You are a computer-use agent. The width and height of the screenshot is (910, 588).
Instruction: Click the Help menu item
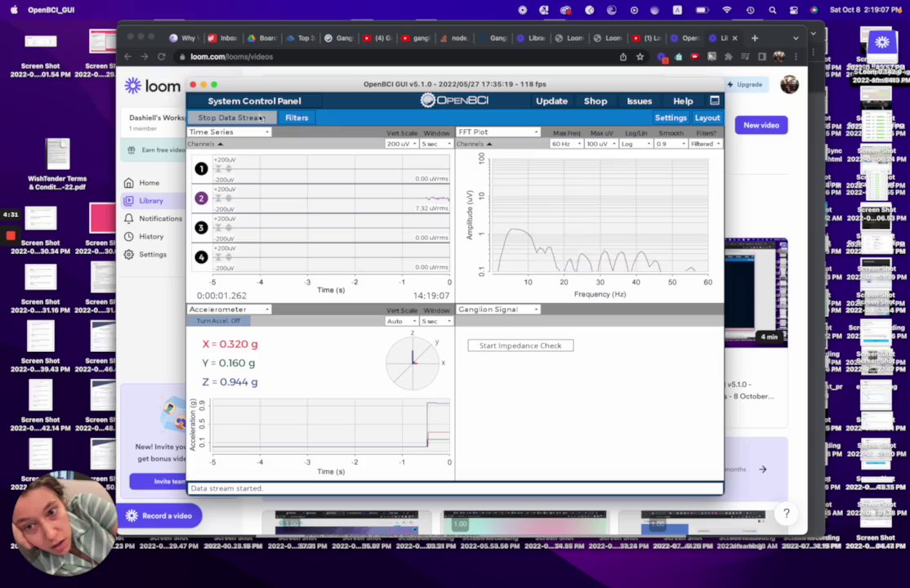click(683, 101)
